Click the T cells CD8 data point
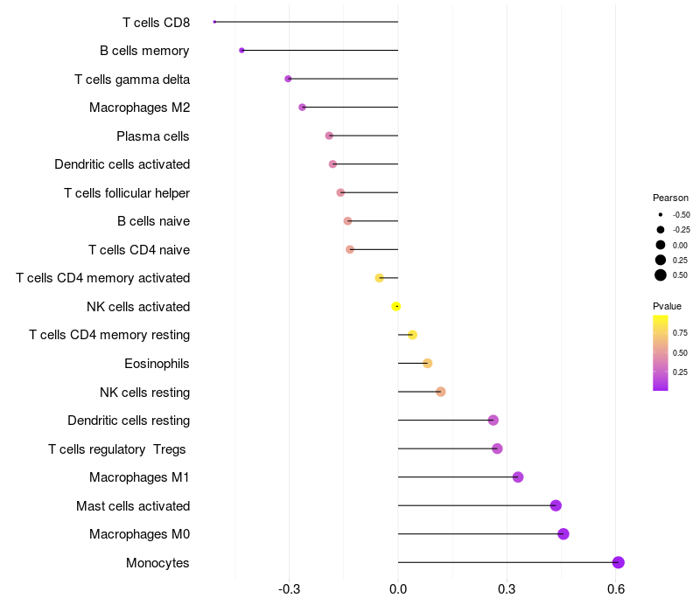Image resolution: width=700 pixels, height=612 pixels. tap(214, 22)
